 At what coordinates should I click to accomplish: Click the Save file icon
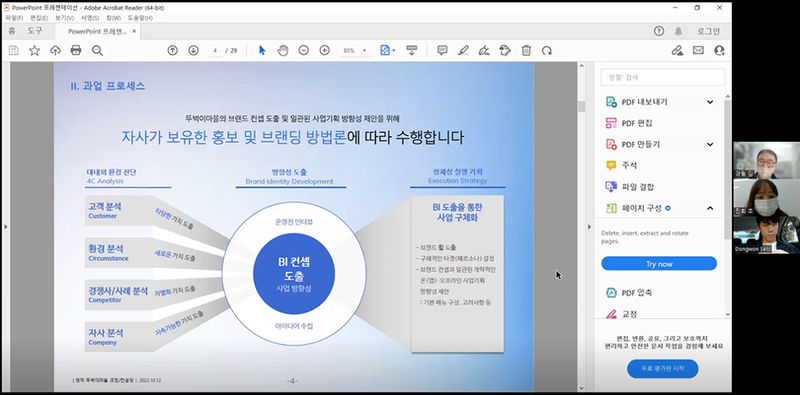14,51
